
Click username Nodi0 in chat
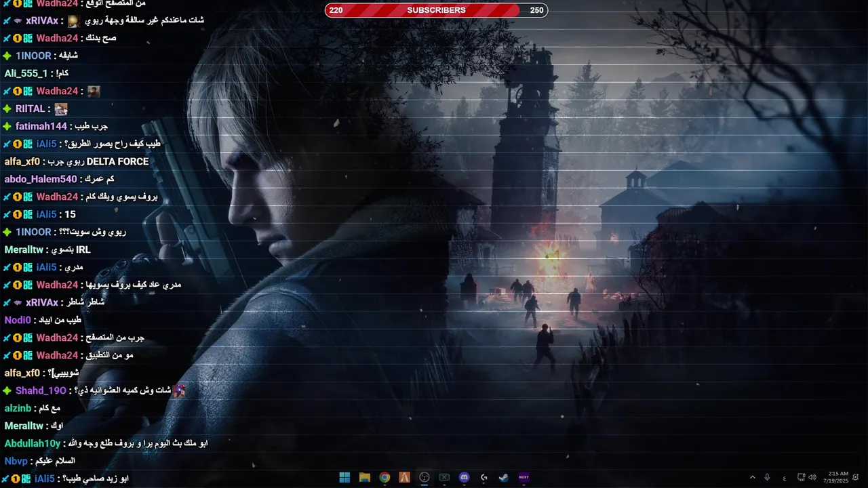pos(18,320)
